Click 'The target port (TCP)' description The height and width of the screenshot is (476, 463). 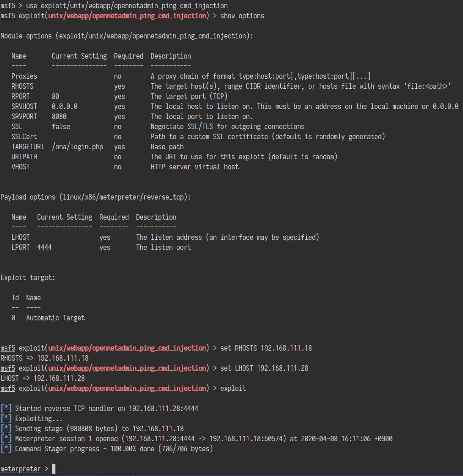tap(189, 96)
